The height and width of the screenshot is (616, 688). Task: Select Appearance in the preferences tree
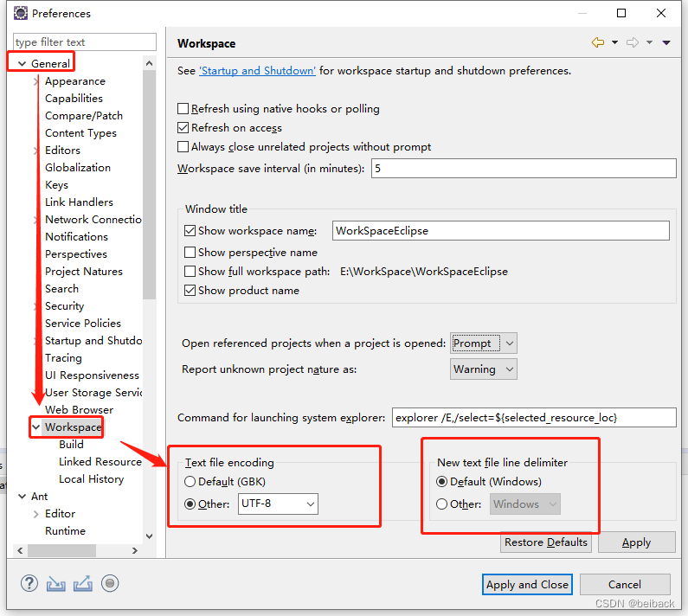click(x=75, y=81)
